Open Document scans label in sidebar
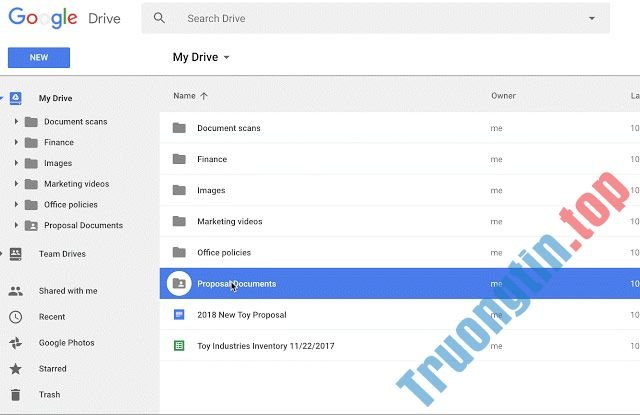 [x=76, y=122]
